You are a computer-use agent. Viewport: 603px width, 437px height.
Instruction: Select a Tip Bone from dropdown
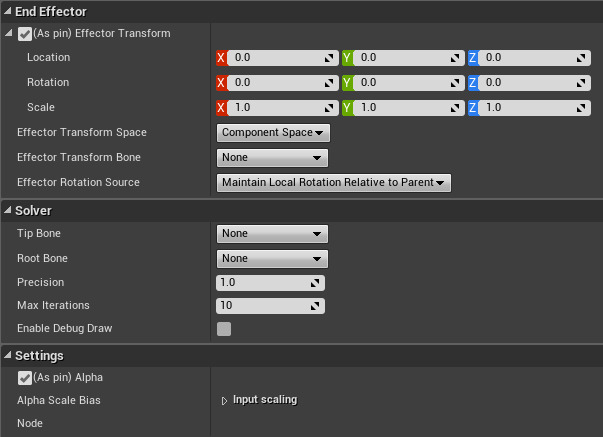[273, 234]
